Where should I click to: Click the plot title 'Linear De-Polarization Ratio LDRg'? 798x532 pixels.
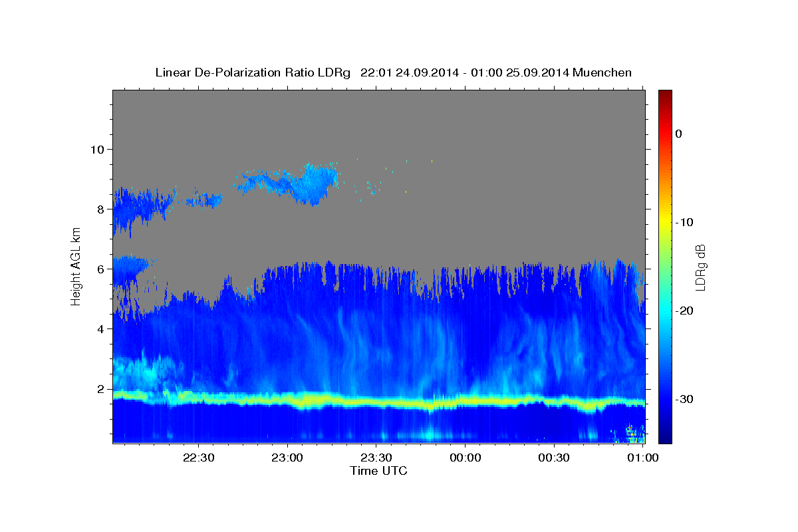click(253, 72)
